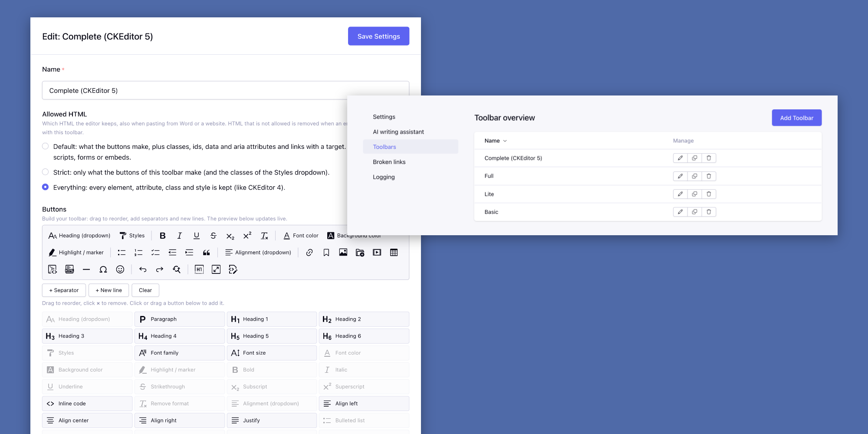This screenshot has height=434, width=868.
Task: Add the Paragraph button to the toolbar
Action: click(180, 319)
